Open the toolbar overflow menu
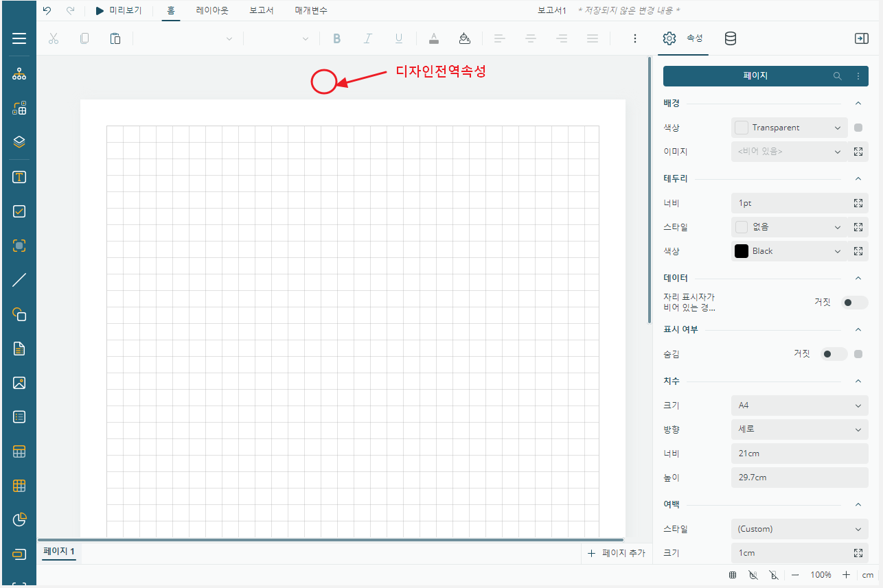The image size is (883, 588). 635,38
